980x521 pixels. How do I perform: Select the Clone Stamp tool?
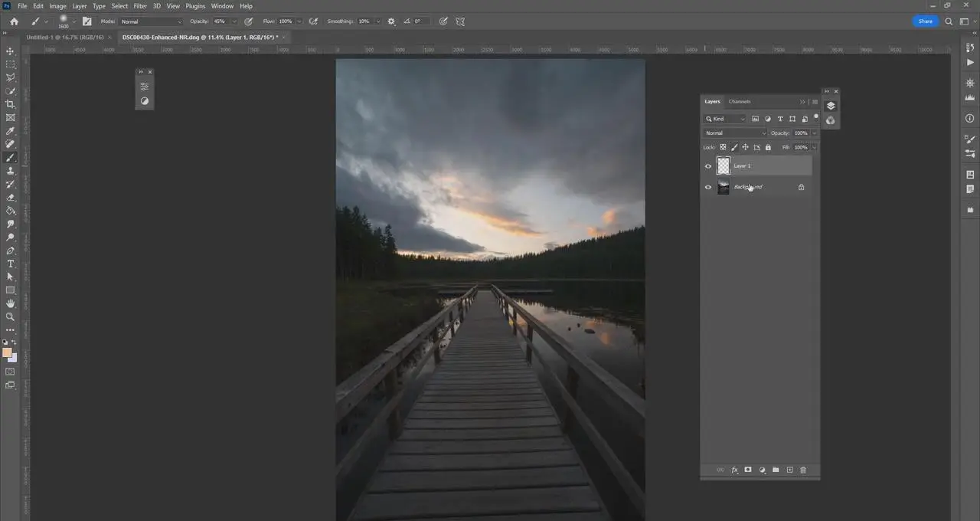tap(10, 171)
